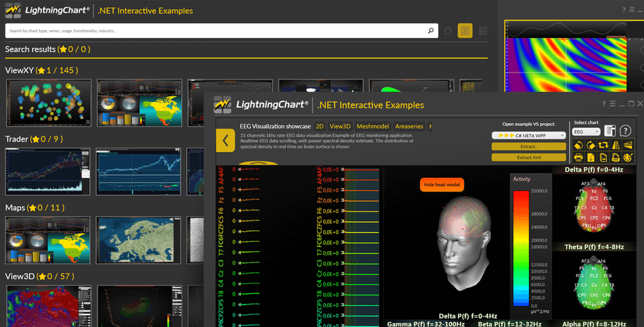Click the copy chart image icon
This screenshot has width=644, height=327.
coord(603,158)
